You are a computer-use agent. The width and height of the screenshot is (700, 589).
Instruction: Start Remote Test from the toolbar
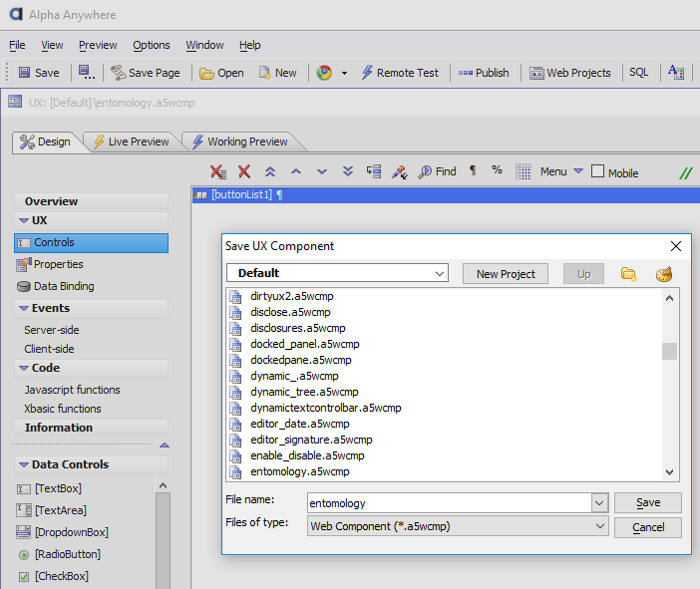[x=400, y=73]
